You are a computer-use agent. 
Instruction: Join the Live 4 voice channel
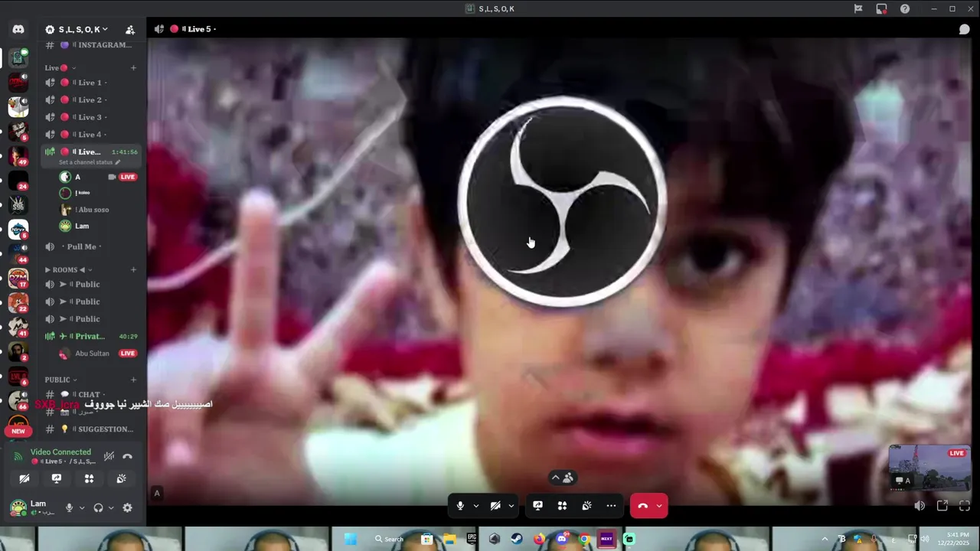(x=92, y=135)
